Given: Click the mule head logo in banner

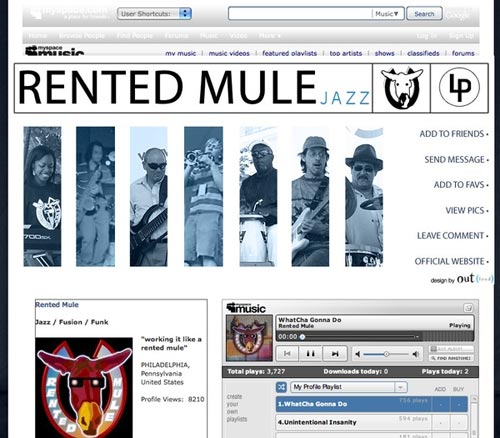Looking at the screenshot, I should coord(401,88).
